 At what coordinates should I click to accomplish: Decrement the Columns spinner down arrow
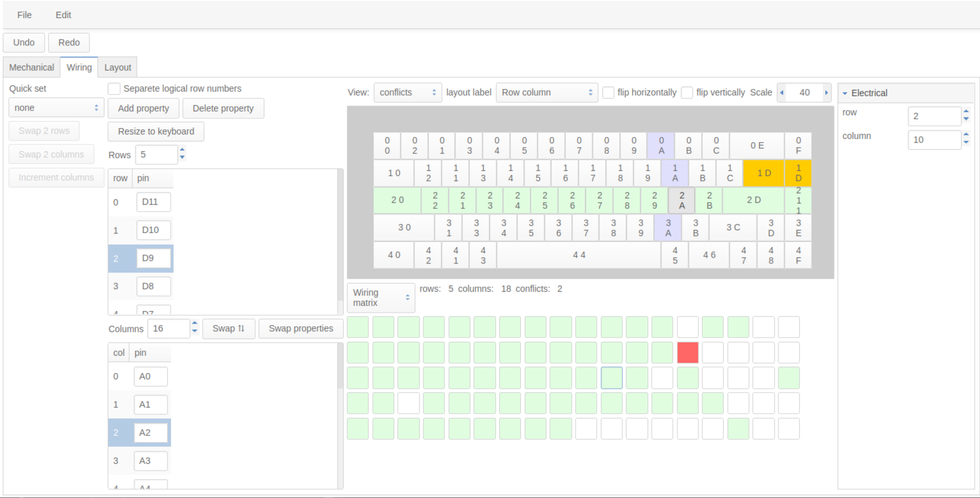pyautogui.click(x=195, y=332)
